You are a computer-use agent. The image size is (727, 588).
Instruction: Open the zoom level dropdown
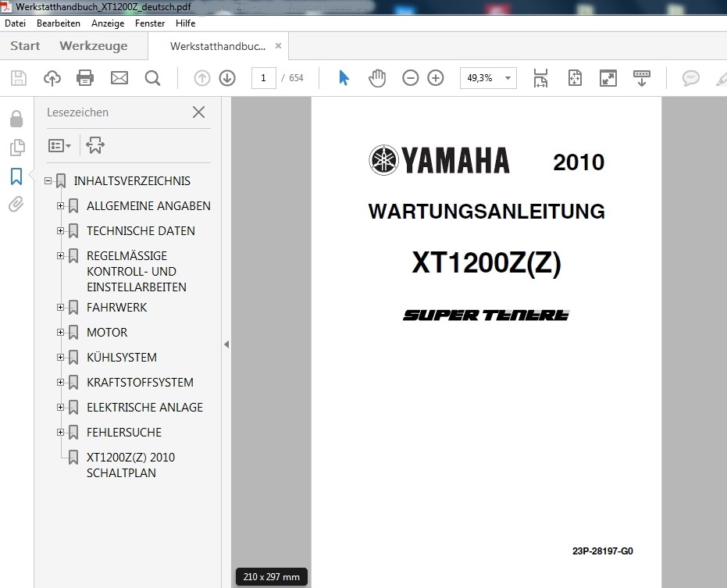tap(508, 78)
